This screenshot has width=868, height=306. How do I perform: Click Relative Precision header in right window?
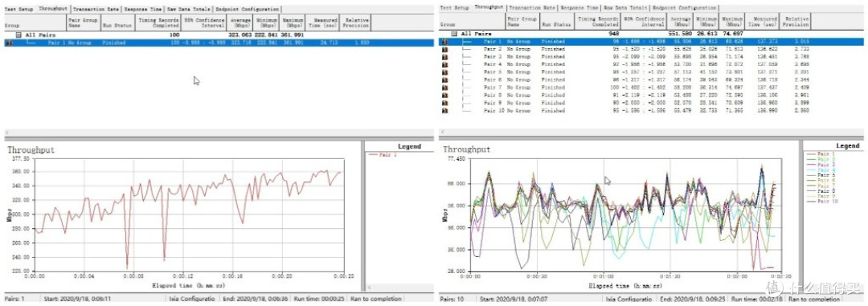[x=796, y=22]
